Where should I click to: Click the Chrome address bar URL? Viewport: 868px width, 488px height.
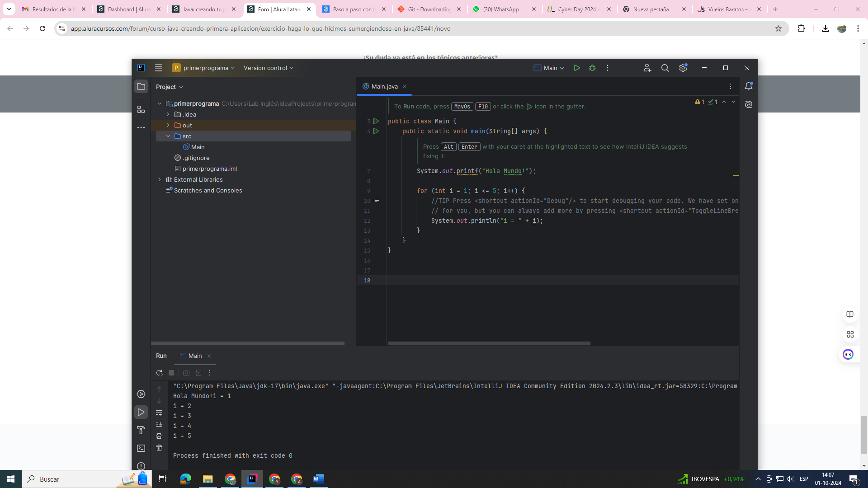[260, 28]
